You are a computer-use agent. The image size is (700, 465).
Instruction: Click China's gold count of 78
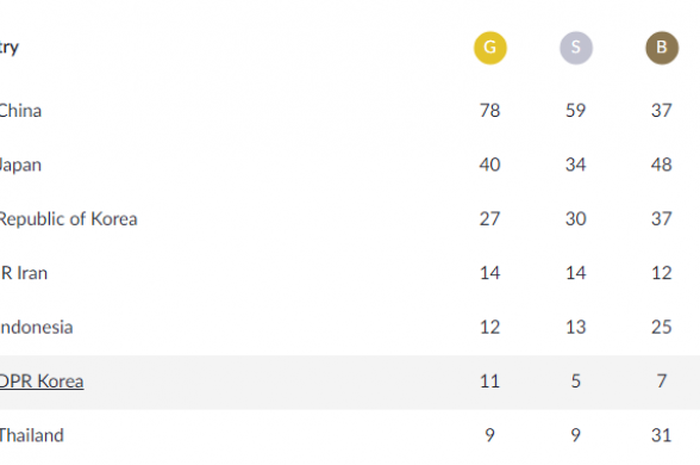[x=490, y=111]
